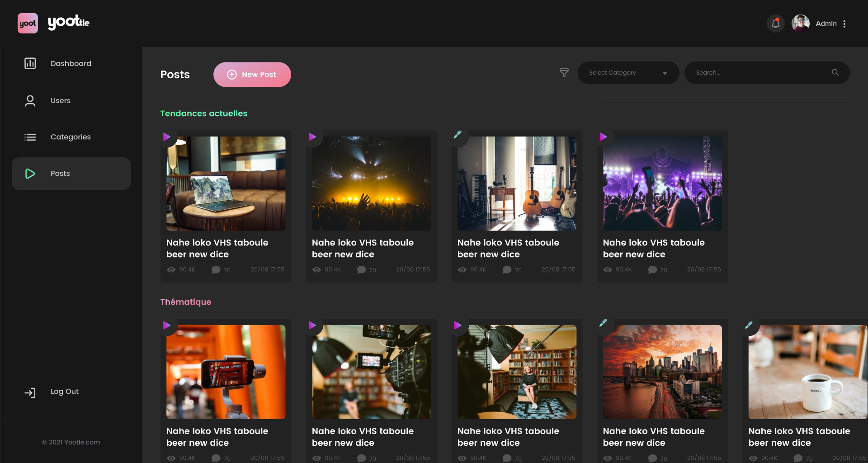Click the Admin profile avatar

[x=800, y=24]
